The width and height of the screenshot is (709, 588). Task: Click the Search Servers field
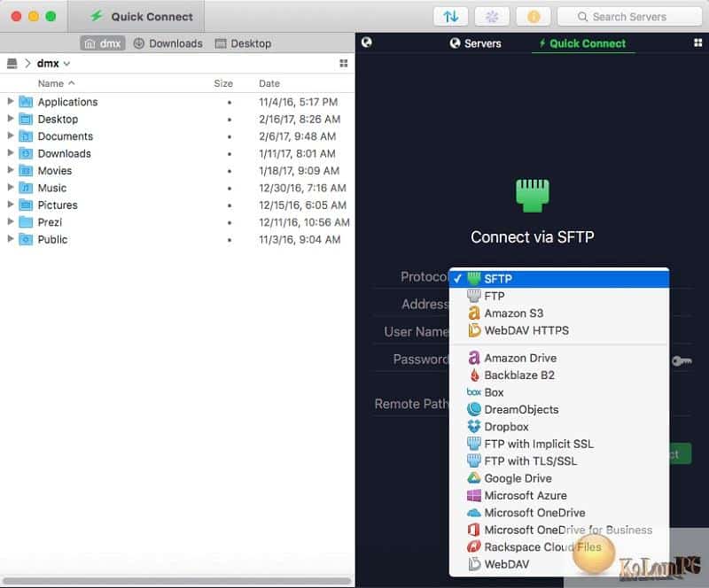(629, 17)
